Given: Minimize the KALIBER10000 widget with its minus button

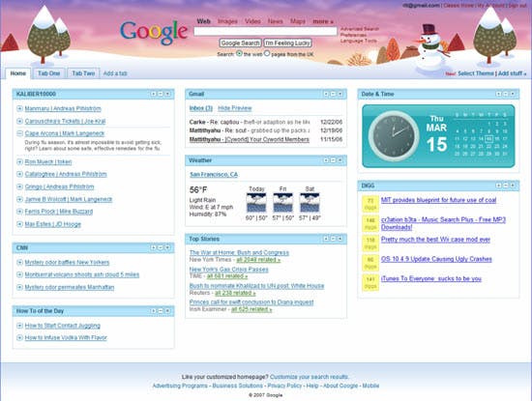Looking at the screenshot, I should click(161, 94).
